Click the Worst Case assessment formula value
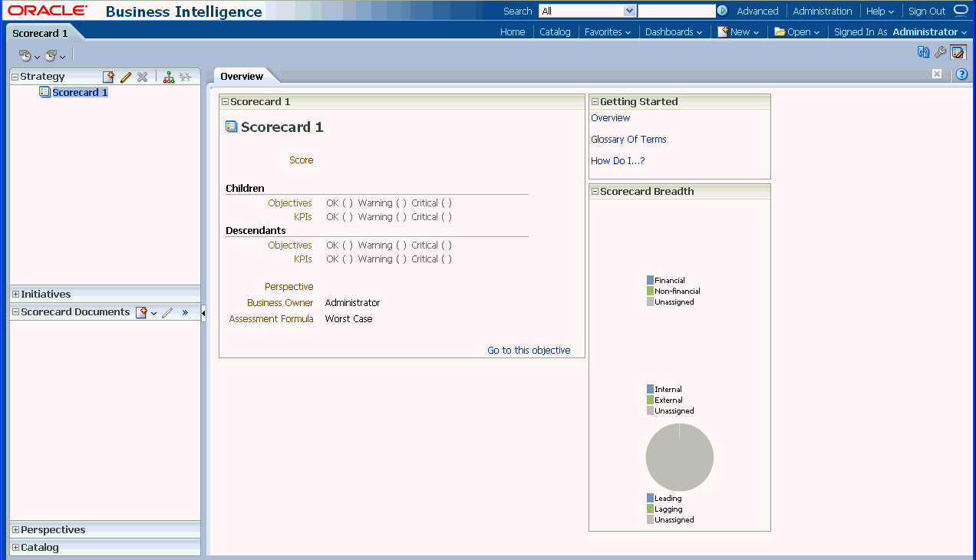 tap(348, 319)
